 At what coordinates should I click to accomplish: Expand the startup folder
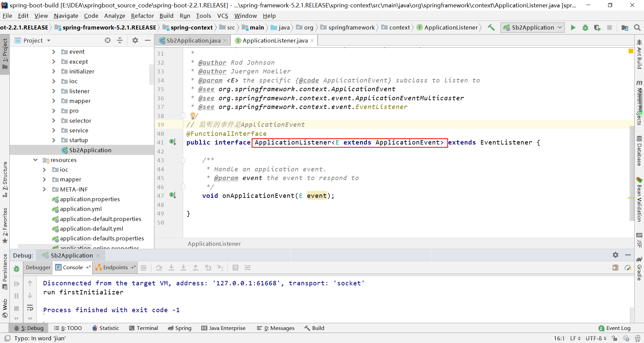coord(54,140)
